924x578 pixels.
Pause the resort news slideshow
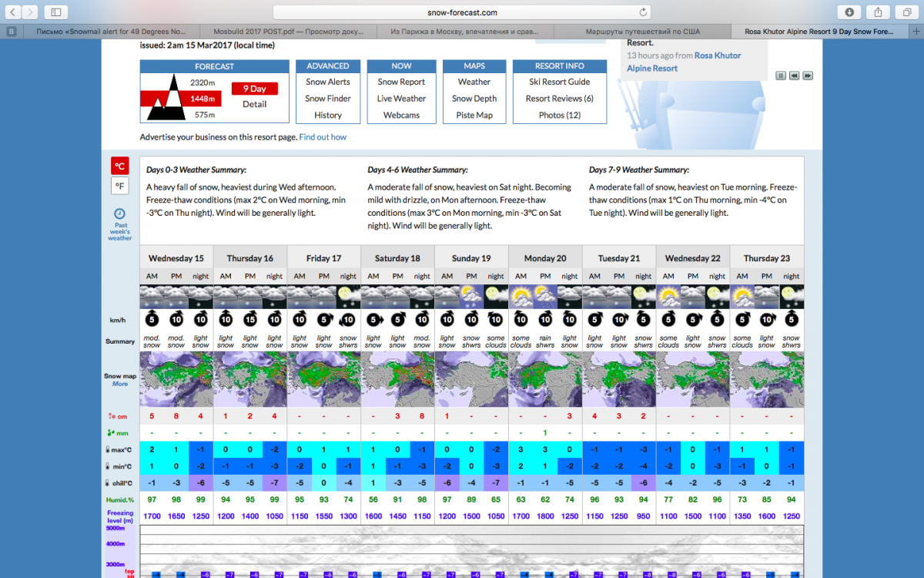pyautogui.click(x=781, y=76)
